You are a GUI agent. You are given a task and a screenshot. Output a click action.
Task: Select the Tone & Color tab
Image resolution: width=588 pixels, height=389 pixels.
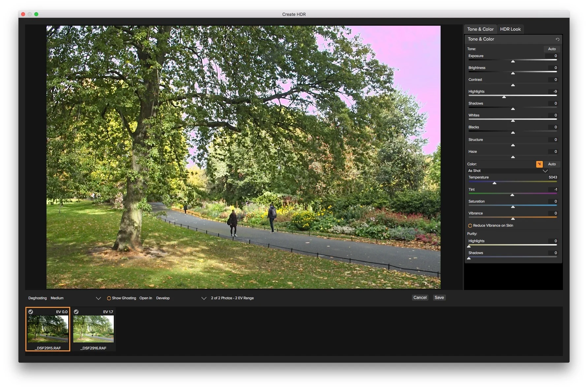tap(480, 29)
